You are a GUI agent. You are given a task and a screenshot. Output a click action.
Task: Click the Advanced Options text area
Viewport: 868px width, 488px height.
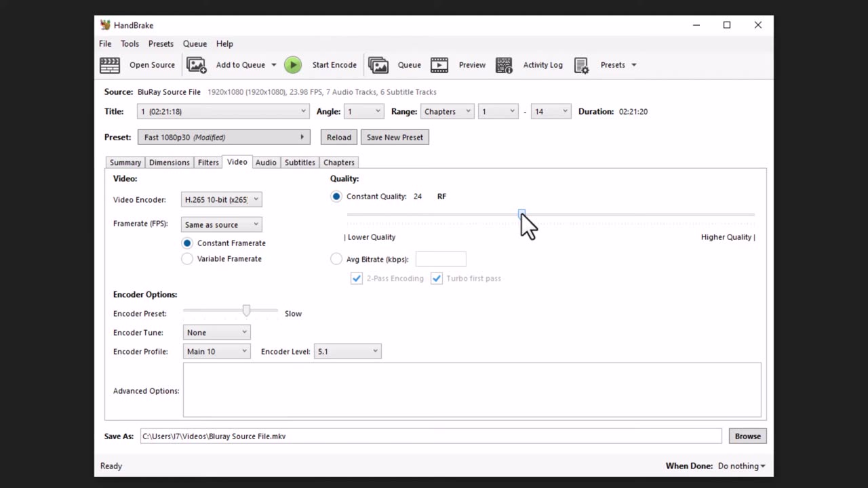click(472, 390)
